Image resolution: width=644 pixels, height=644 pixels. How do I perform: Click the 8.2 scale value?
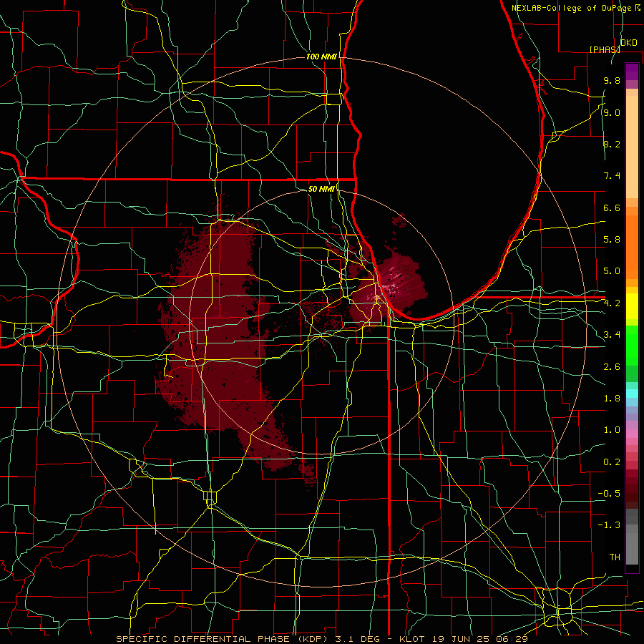(x=612, y=144)
